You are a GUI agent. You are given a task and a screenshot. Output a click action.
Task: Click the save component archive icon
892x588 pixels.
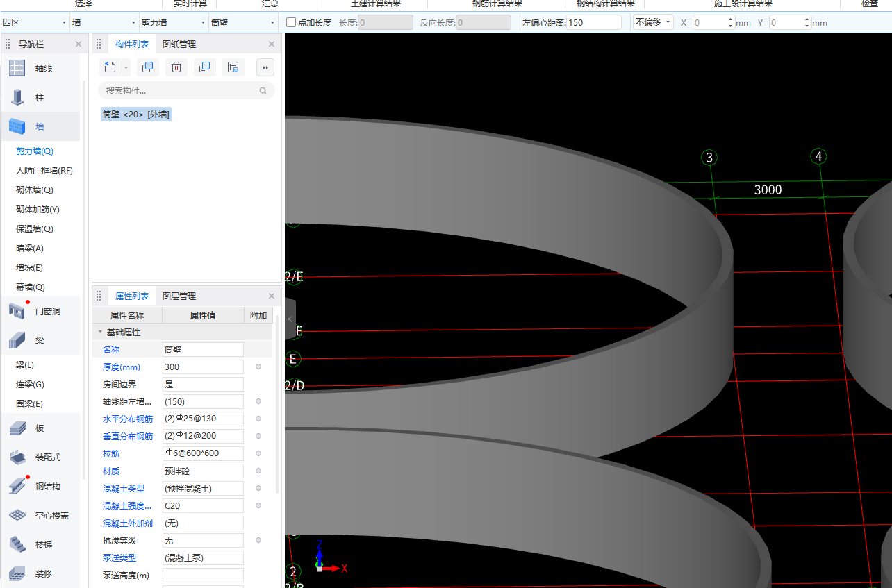tap(233, 67)
